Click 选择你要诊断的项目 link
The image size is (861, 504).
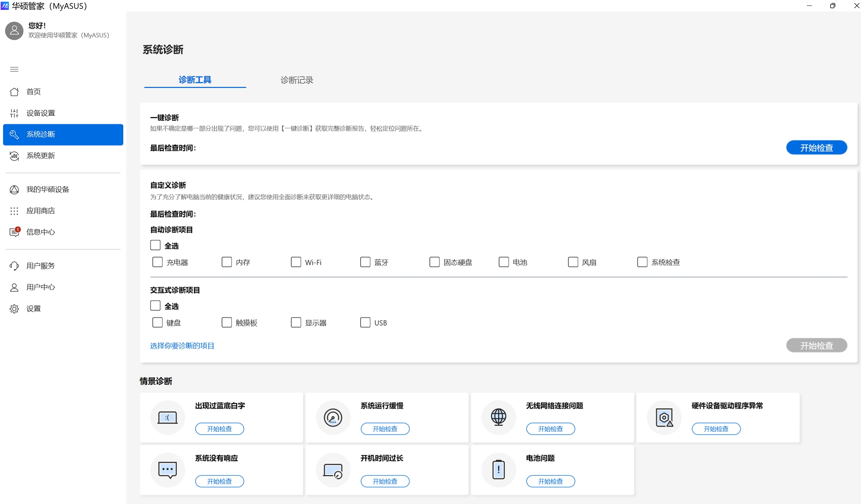coord(182,346)
